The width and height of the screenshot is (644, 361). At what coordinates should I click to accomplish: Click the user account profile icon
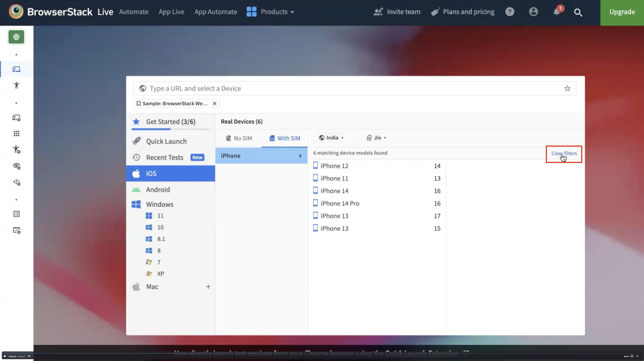(533, 12)
